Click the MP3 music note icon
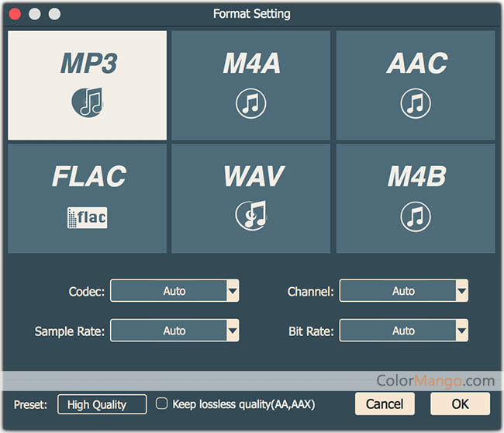This screenshot has height=433, width=504. tap(87, 102)
